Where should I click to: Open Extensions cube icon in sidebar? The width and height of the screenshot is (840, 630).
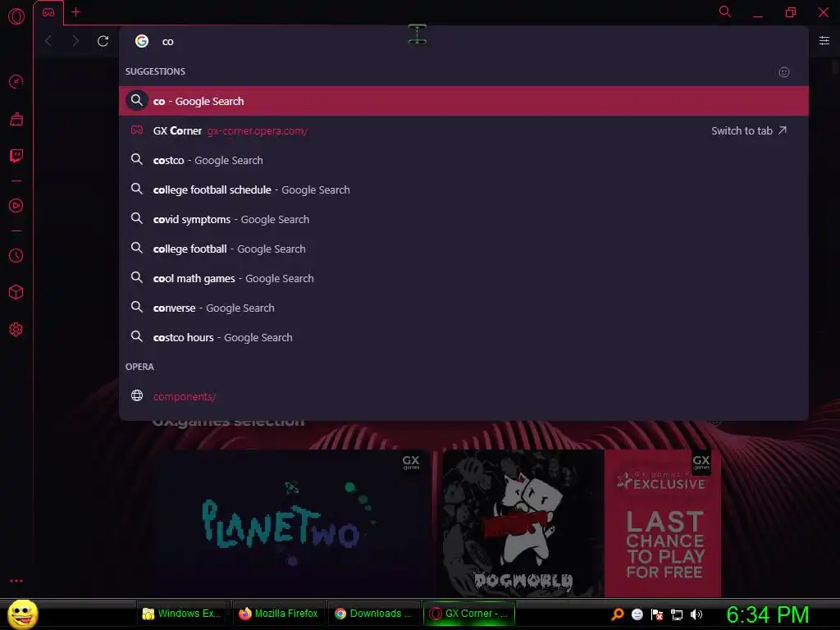16,293
